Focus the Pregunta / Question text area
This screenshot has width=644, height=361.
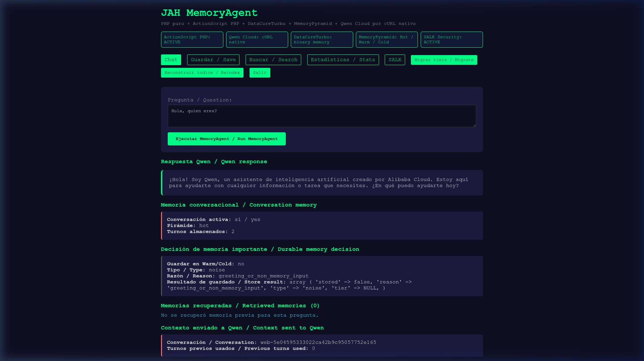coord(322,116)
